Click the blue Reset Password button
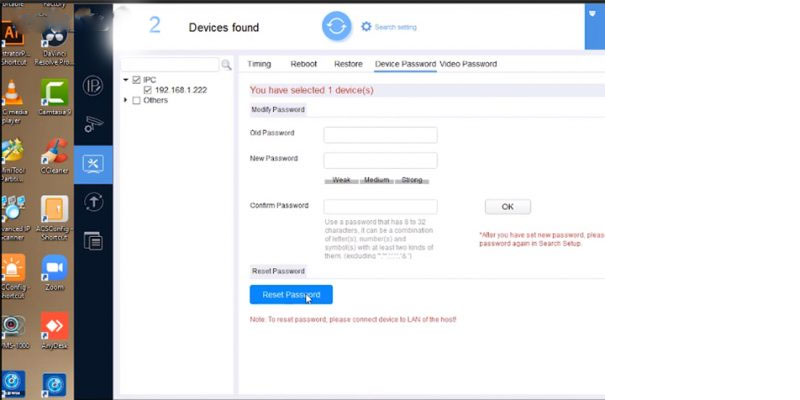Image resolution: width=800 pixels, height=400 pixels. tap(291, 294)
